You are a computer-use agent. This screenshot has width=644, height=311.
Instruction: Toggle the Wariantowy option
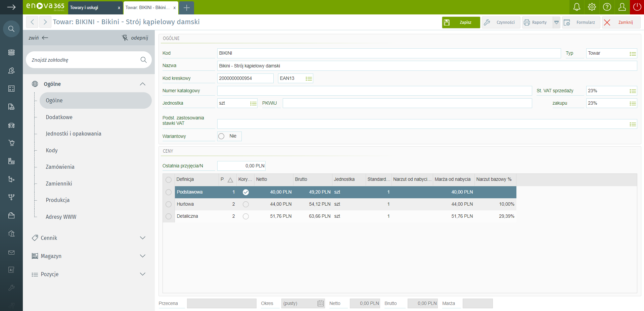[x=222, y=136]
